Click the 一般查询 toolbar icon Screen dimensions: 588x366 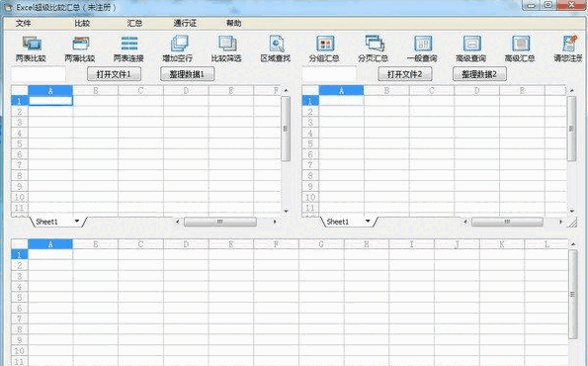click(x=423, y=44)
